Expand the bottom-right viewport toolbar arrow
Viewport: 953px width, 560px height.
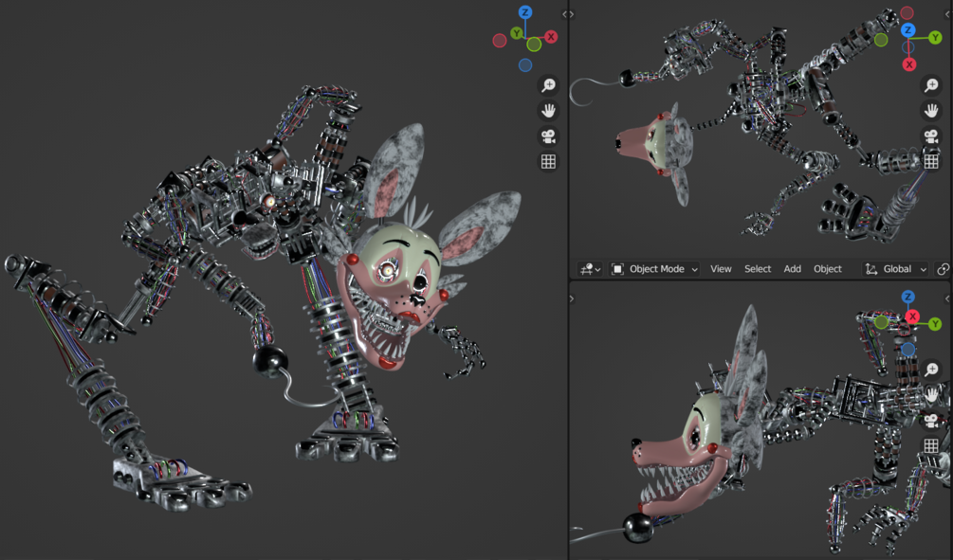click(x=572, y=298)
